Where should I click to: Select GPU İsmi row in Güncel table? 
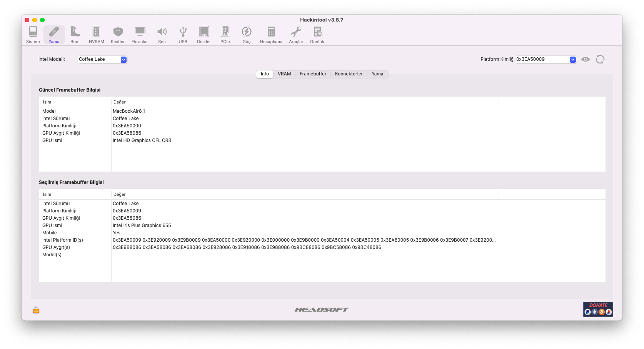pyautogui.click(x=322, y=140)
